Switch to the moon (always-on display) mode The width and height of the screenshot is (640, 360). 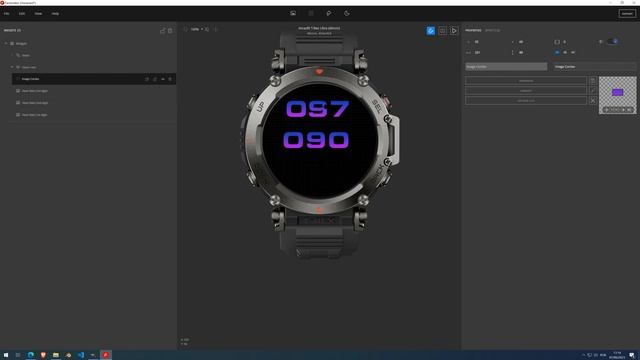[347, 13]
